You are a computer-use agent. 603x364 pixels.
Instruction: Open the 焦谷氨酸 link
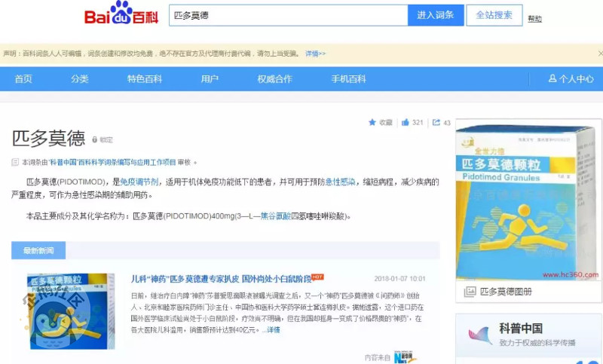tap(276, 216)
